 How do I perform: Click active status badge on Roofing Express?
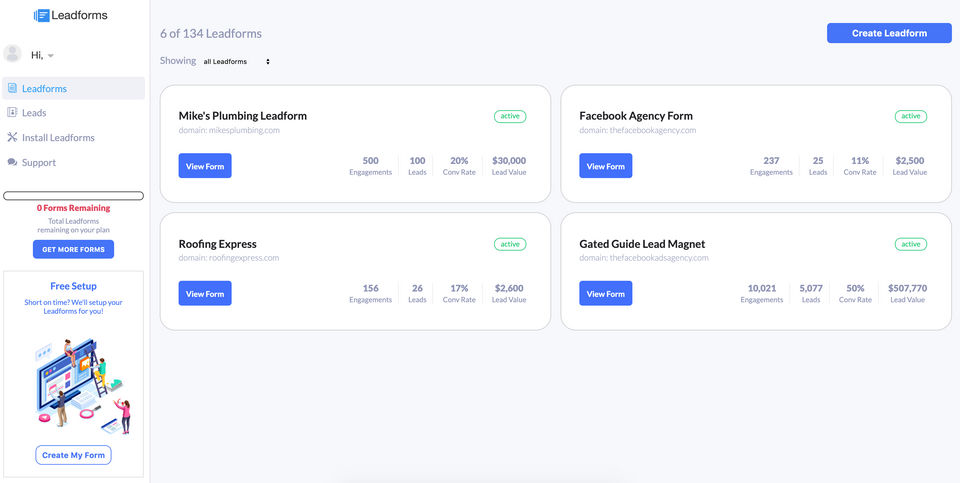(510, 244)
